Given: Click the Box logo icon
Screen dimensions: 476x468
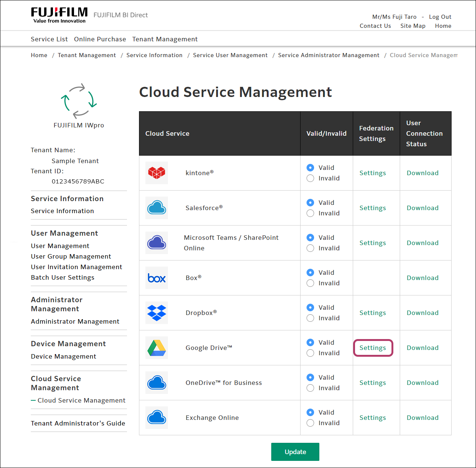Looking at the screenshot, I should (157, 278).
